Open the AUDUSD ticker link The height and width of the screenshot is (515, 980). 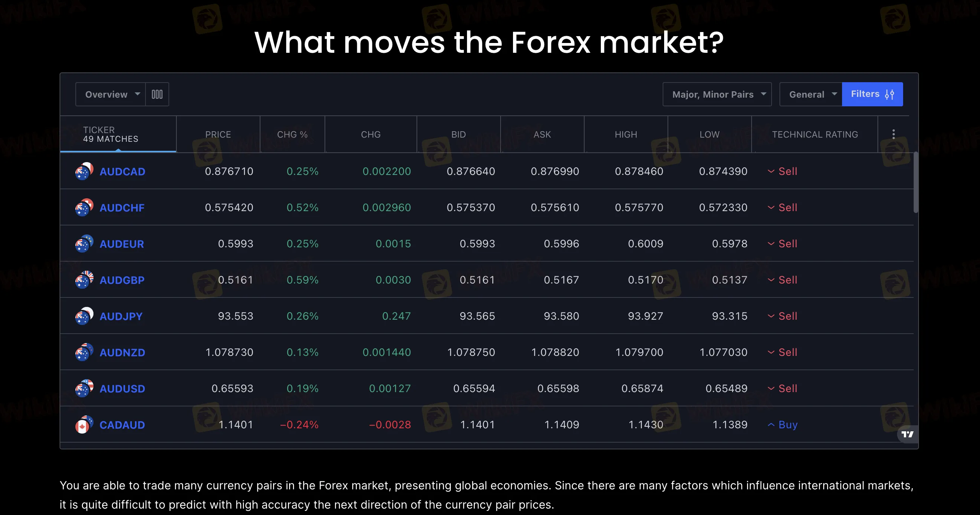click(x=122, y=389)
